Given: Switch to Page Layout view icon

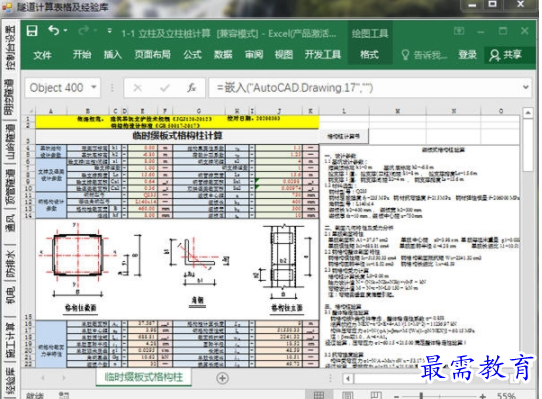Looking at the screenshot, I should tap(347, 395).
